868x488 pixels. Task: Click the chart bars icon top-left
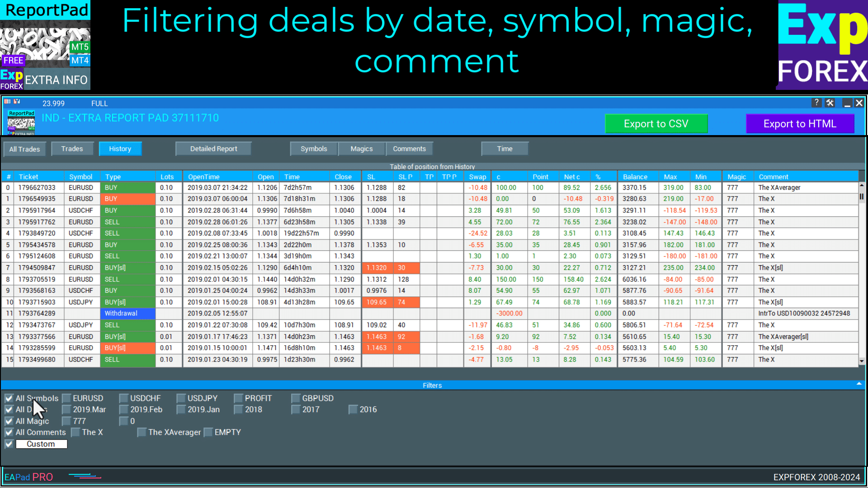17,102
